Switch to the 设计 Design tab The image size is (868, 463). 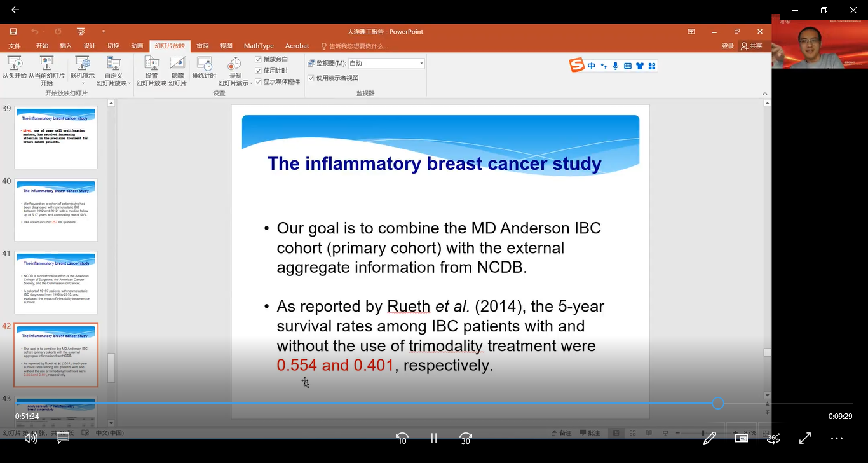pos(90,46)
